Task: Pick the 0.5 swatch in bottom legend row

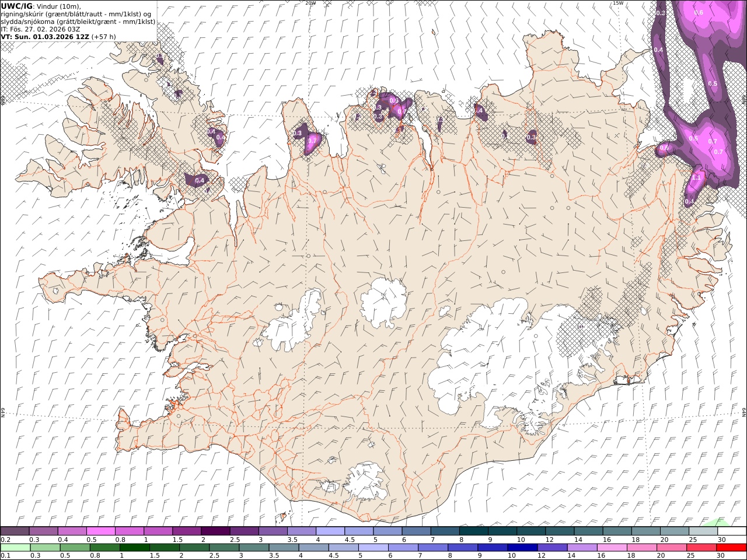Action: [75, 547]
